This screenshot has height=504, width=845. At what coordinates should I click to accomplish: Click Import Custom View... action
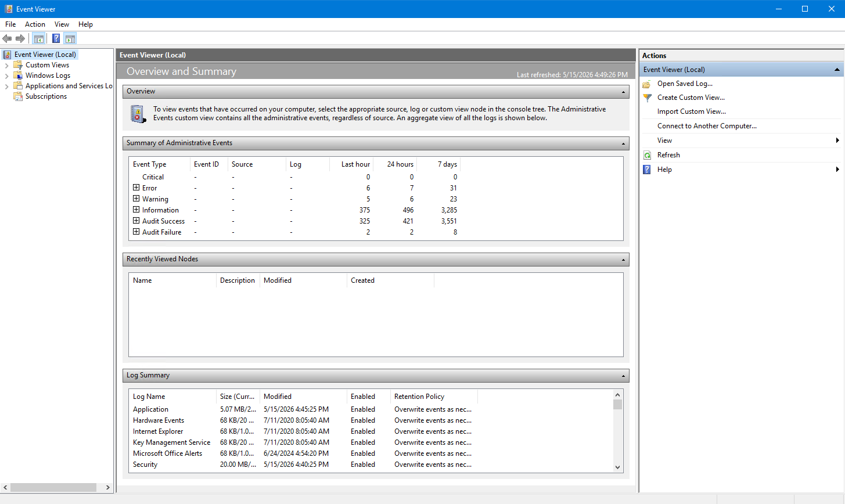(x=692, y=111)
